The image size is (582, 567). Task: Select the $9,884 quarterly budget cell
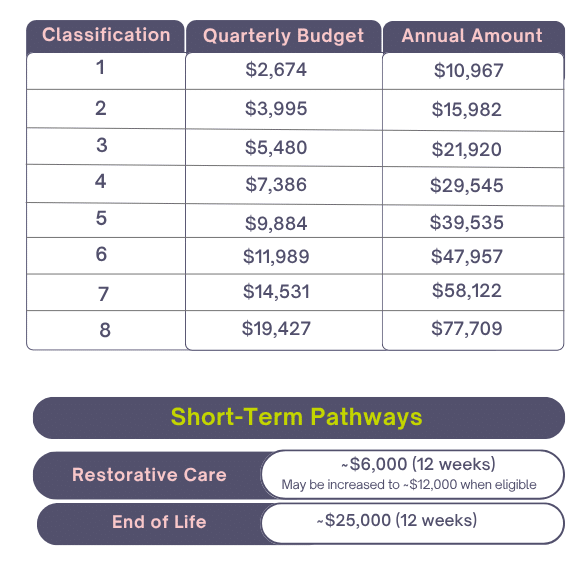coord(284,221)
